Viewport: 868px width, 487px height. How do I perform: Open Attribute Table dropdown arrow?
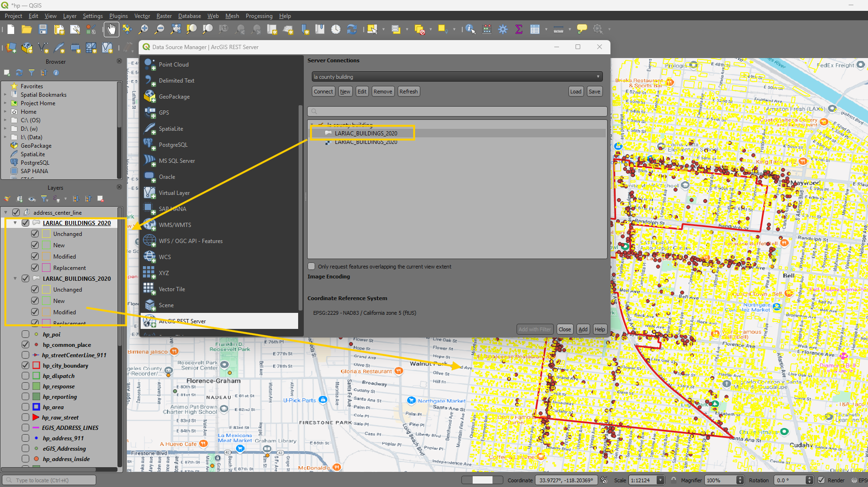(546, 29)
